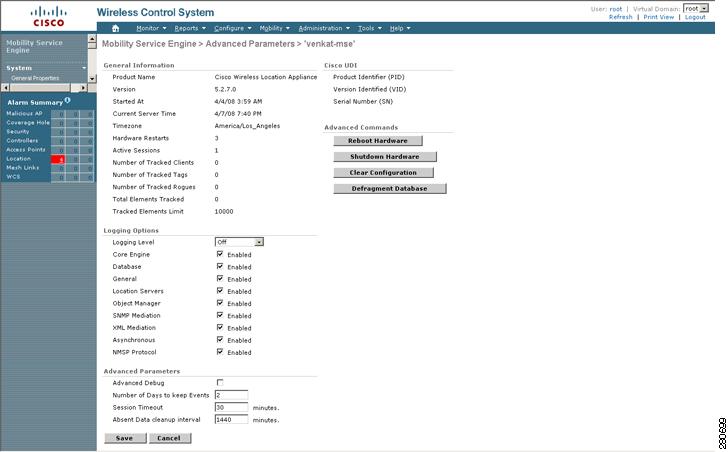The width and height of the screenshot is (728, 452).
Task: Click Number of Days to keep Events field
Action: coord(231,395)
